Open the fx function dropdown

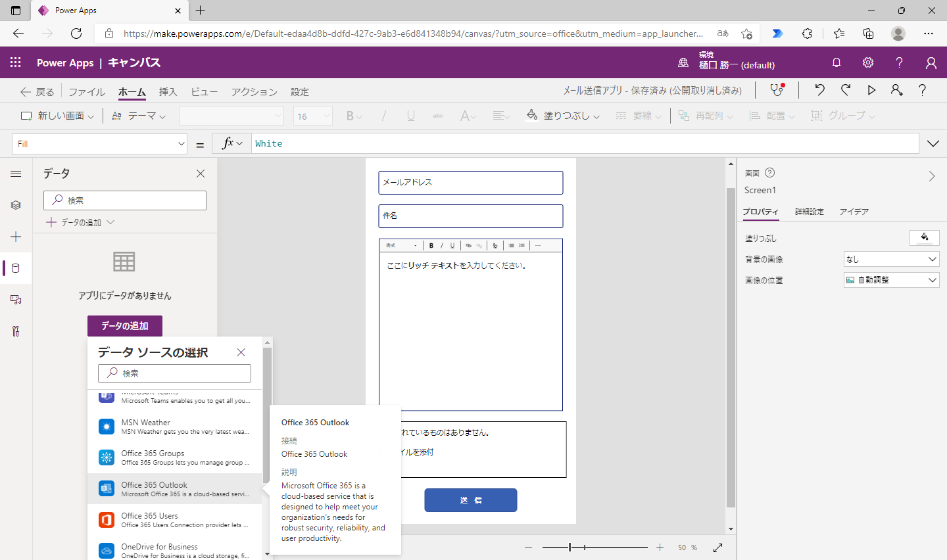click(232, 143)
